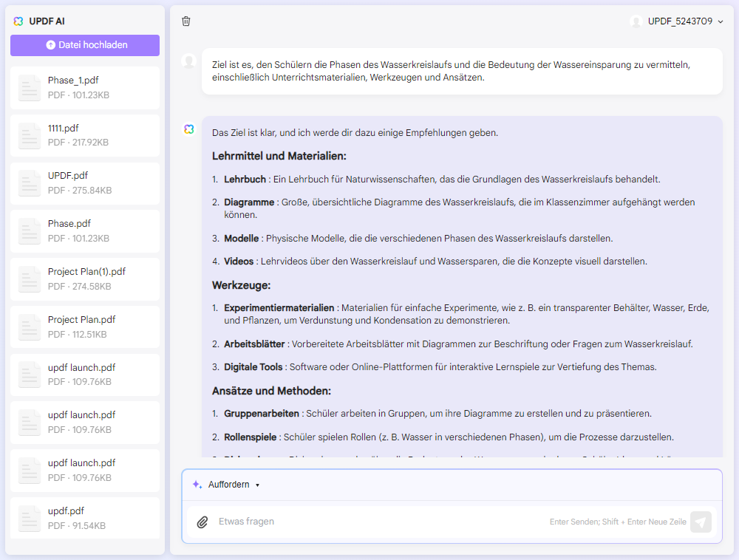Click the Project Plan(1).pdf file icon

tap(30, 279)
